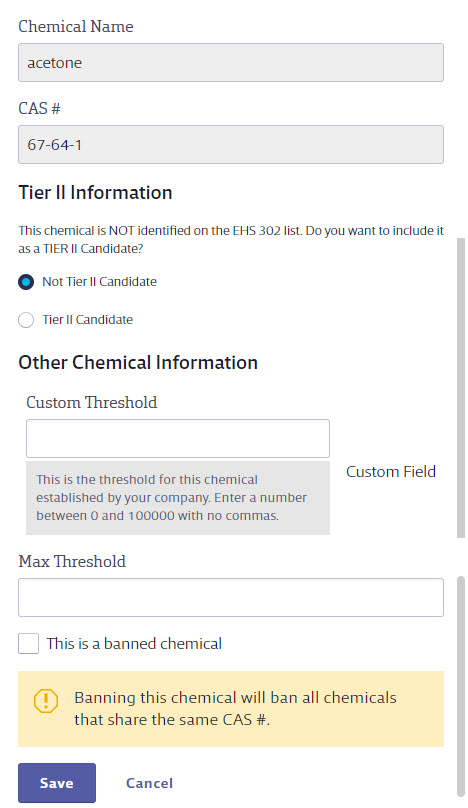
Task: Click the Max Threshold label
Action: [x=72, y=561]
